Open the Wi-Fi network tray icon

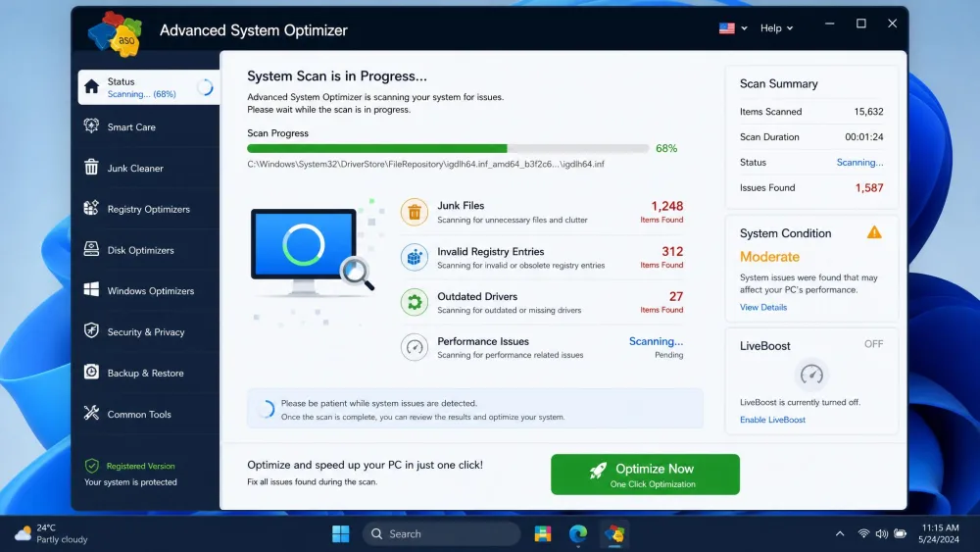(863, 534)
